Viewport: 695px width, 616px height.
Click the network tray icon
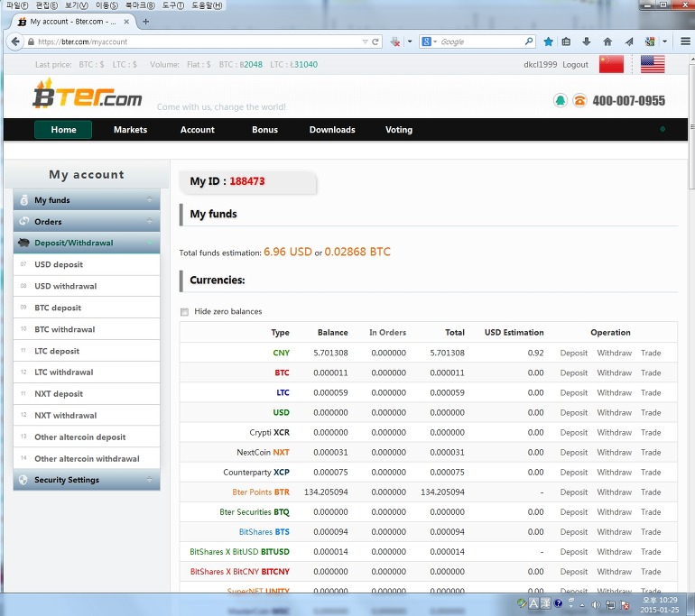point(610,604)
